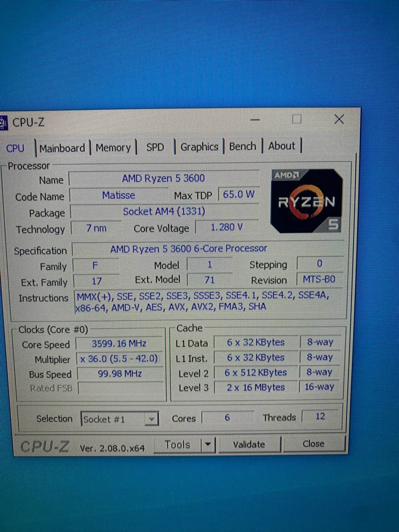Screen dimensions: 399x532
Task: Select the currently active CPU tab
Action: pos(16,148)
